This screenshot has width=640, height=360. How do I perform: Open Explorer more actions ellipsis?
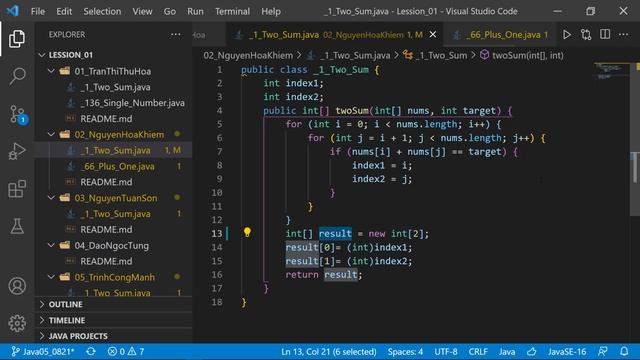(x=176, y=34)
